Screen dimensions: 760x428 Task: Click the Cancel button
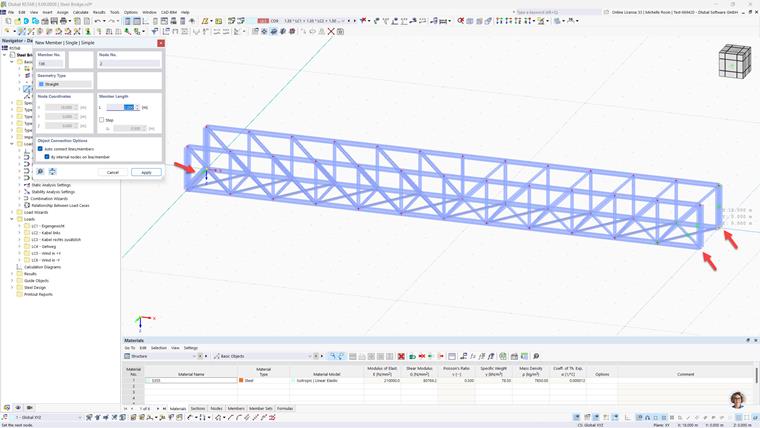coord(112,172)
